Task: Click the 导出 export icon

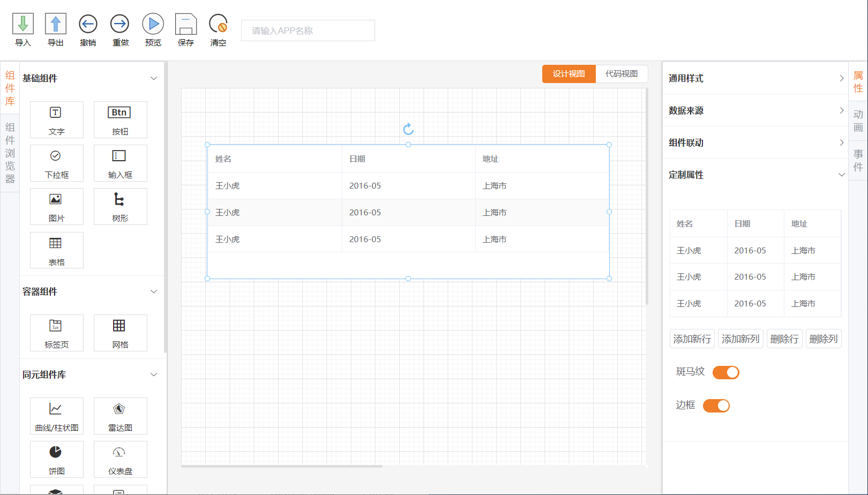Action: coord(56,24)
